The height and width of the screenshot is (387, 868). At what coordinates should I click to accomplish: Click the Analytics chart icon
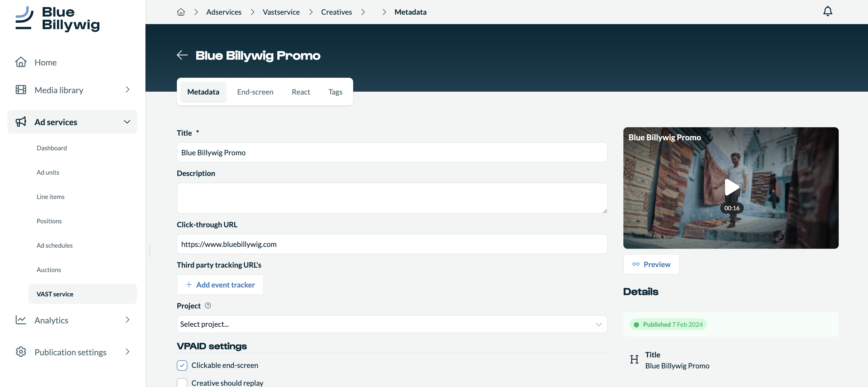pos(21,320)
